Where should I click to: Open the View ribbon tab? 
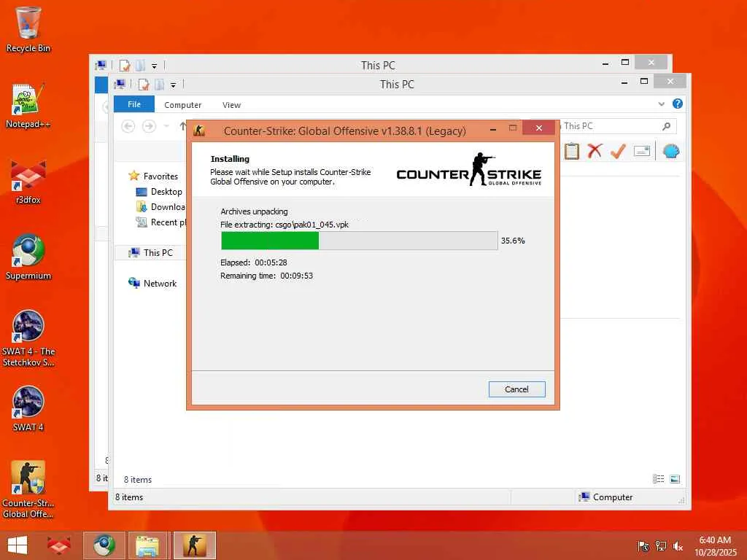(231, 105)
